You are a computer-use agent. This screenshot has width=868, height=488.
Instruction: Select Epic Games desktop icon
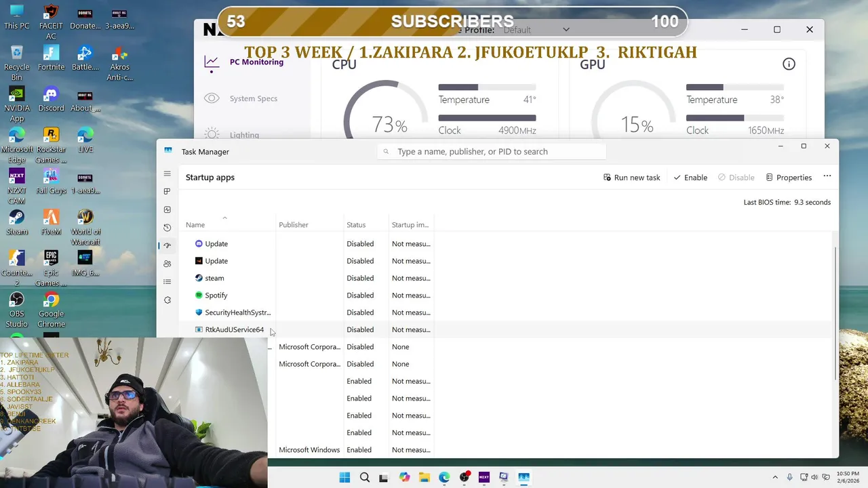[x=51, y=268]
